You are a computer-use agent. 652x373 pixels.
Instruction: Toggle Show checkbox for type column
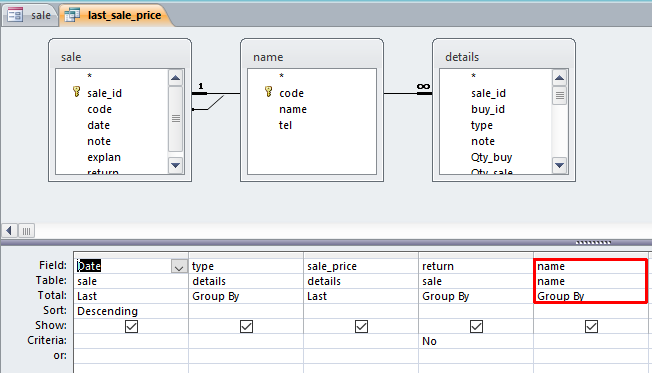click(x=246, y=326)
